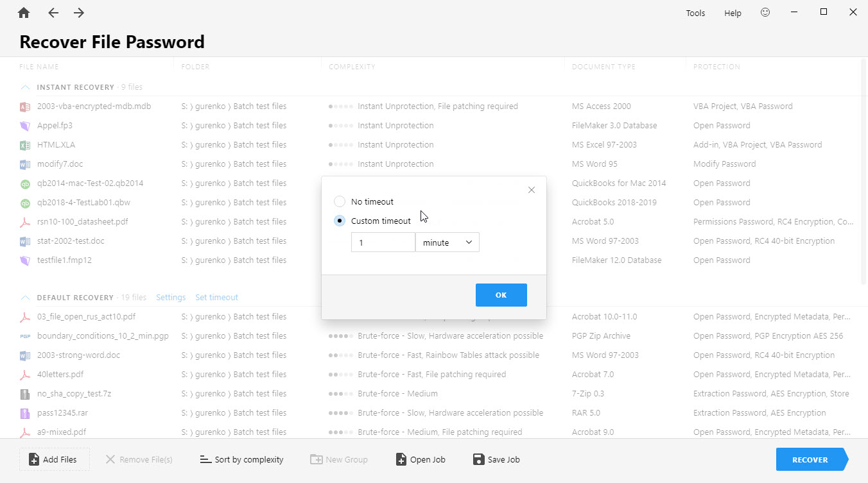This screenshot has height=483, width=868.
Task: Click the pass12345.rar archive icon
Action: point(25,413)
